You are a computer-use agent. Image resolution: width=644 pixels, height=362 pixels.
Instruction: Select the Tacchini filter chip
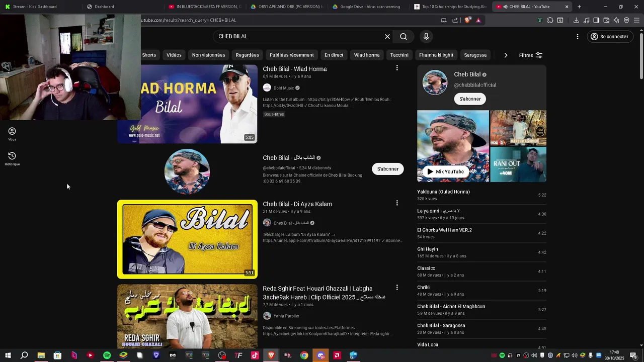pyautogui.click(x=399, y=55)
